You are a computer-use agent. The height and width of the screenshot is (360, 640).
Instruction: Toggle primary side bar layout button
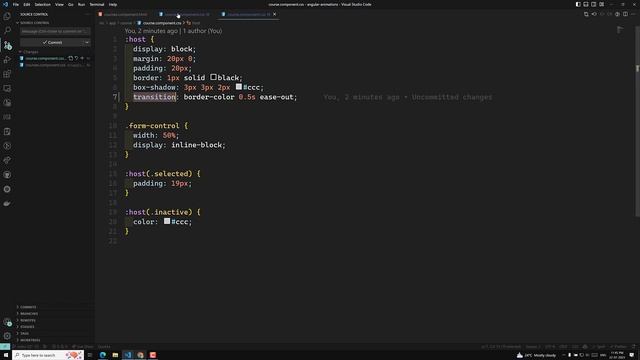tap(578, 4)
